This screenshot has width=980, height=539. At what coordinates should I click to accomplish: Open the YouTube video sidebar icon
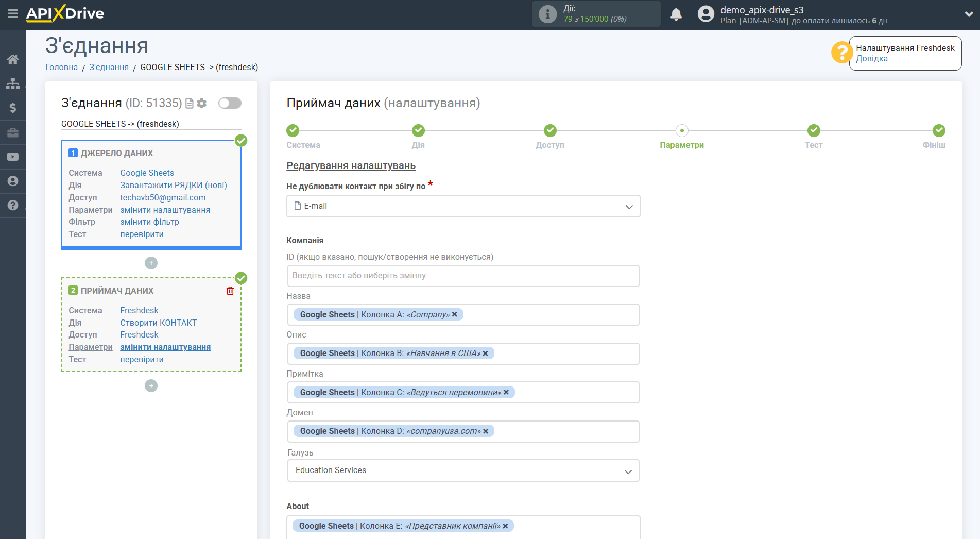tap(13, 157)
